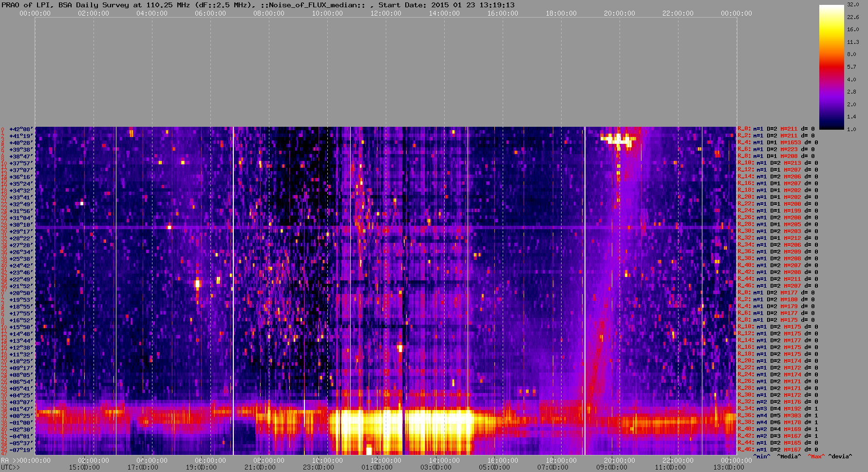Click the row stats showing M=199
This screenshot has width=868, height=472.
(x=778, y=211)
